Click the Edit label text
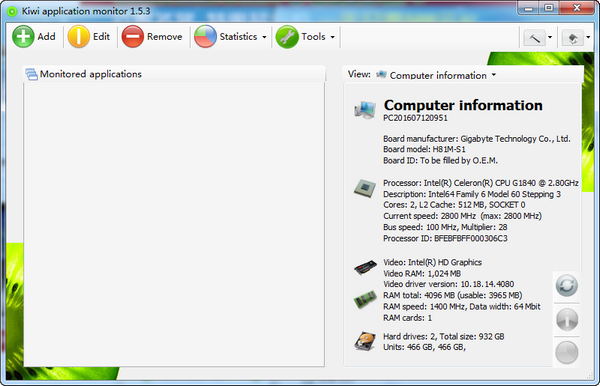The width and height of the screenshot is (600, 386). 101,37
